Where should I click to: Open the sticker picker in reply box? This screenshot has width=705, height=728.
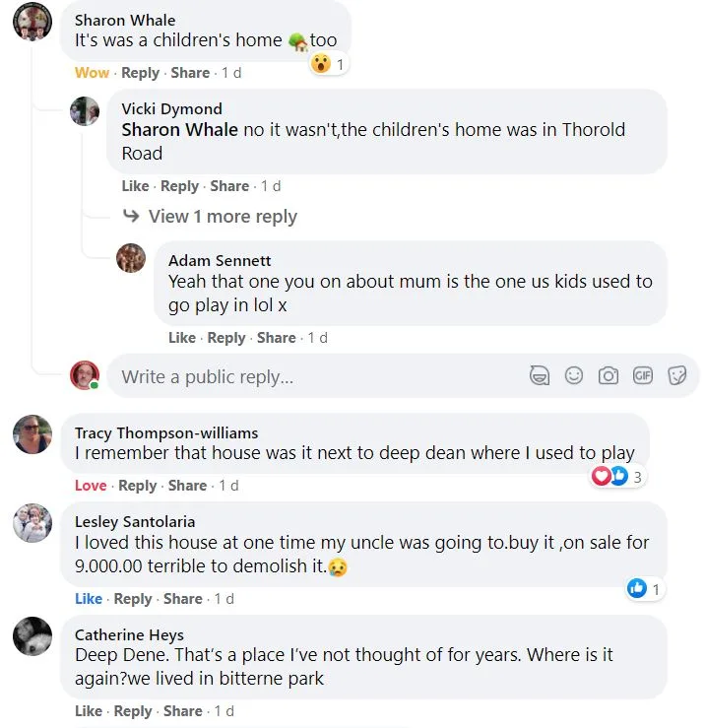click(x=676, y=375)
